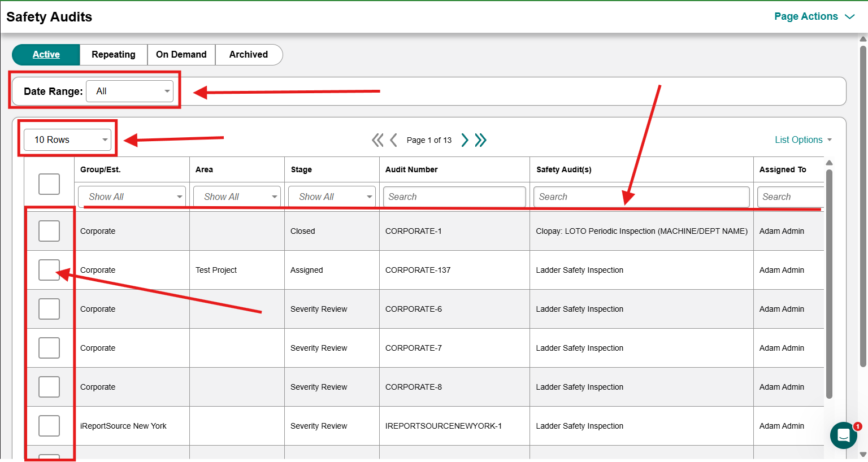Click the iReportSource New York group cell

tap(132, 426)
